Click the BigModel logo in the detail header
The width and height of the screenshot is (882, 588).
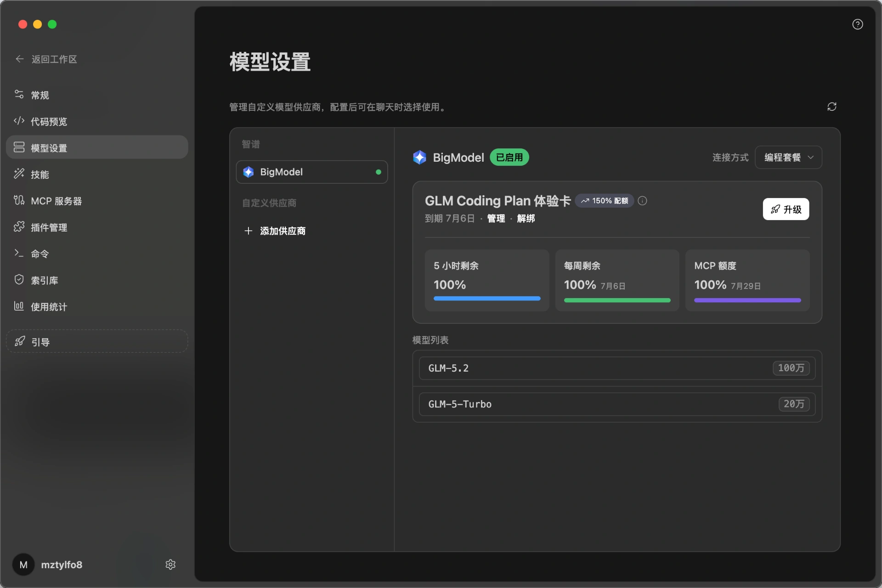419,158
